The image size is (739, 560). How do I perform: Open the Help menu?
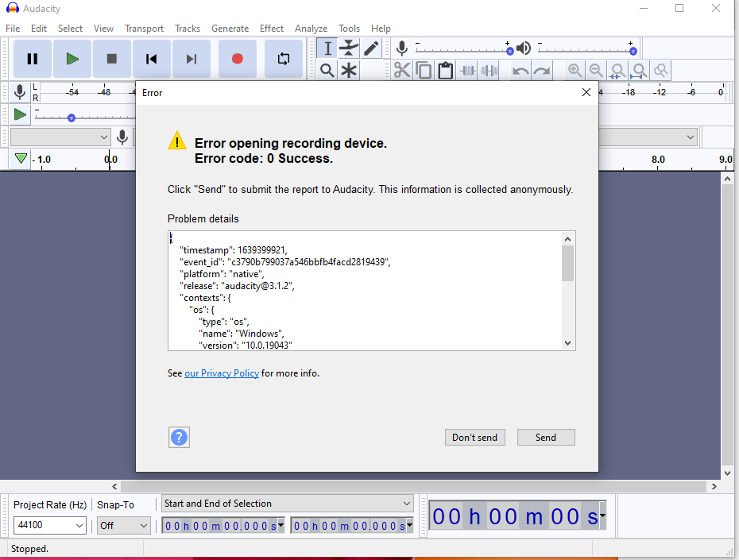click(x=381, y=29)
